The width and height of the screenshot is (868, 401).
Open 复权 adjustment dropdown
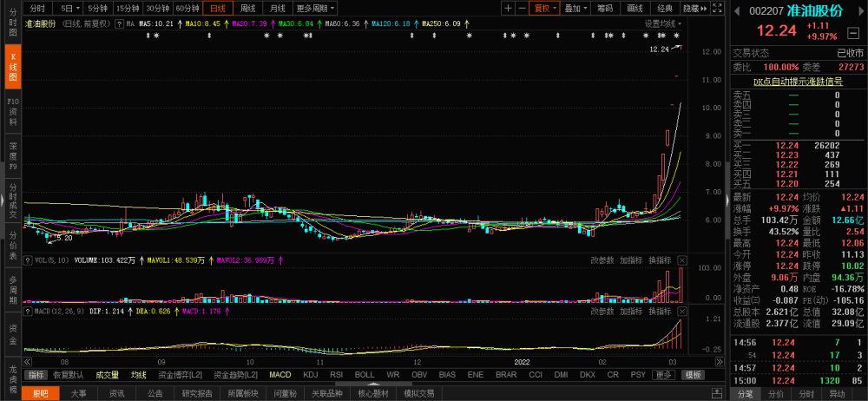point(545,9)
